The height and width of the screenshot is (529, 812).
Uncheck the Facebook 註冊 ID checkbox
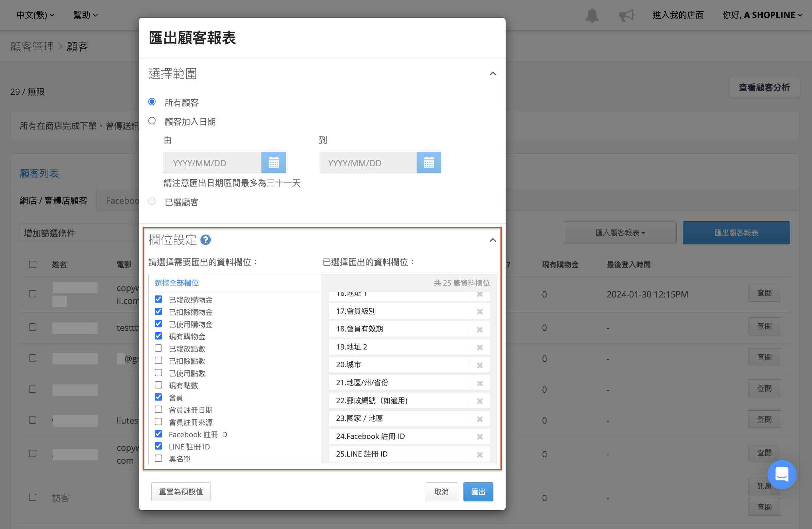click(158, 434)
